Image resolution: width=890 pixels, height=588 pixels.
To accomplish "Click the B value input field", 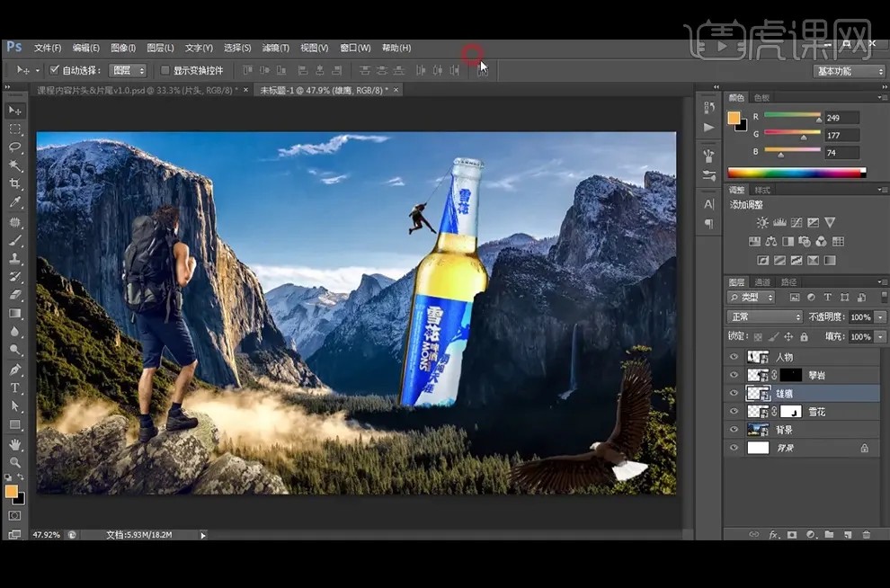I will (841, 153).
